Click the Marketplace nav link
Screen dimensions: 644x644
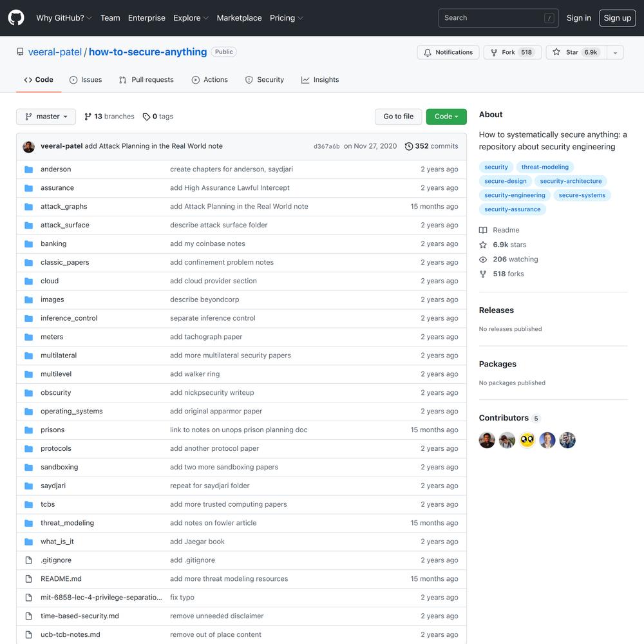[239, 18]
